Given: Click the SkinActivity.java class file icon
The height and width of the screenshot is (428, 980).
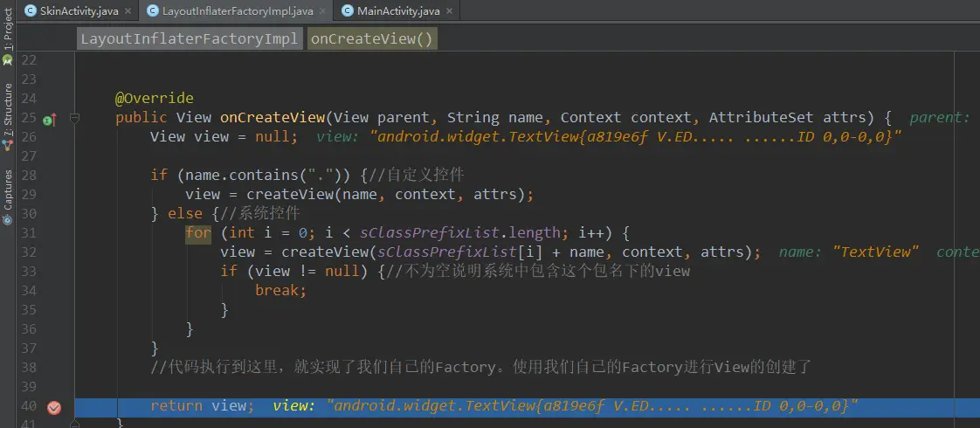Looking at the screenshot, I should tap(30, 10).
